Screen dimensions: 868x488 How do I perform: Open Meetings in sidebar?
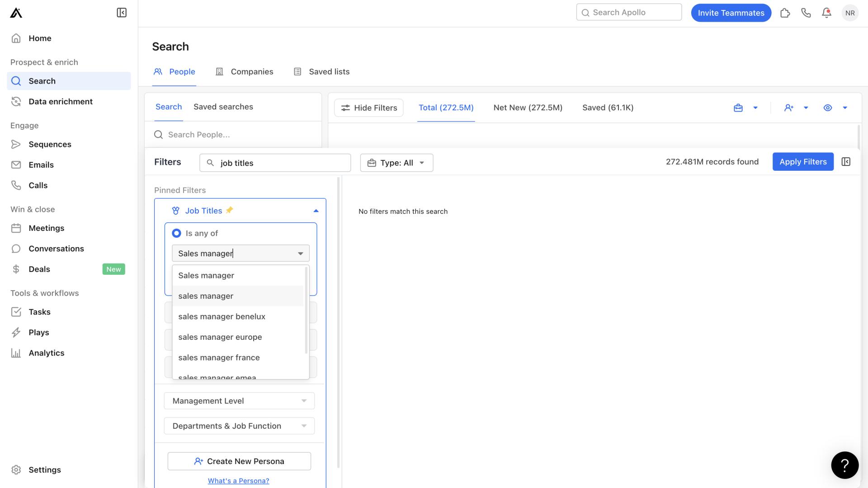click(x=69, y=228)
